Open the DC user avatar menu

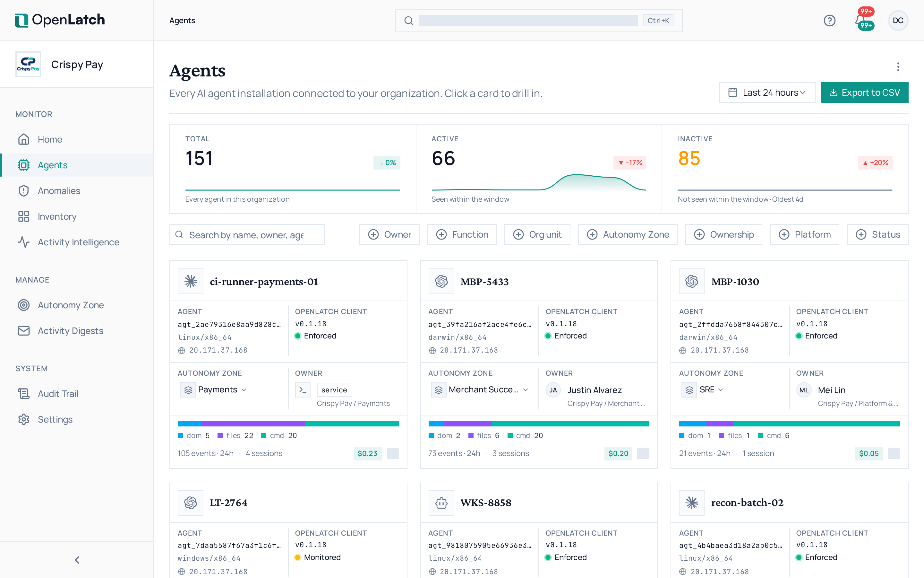pyautogui.click(x=898, y=20)
